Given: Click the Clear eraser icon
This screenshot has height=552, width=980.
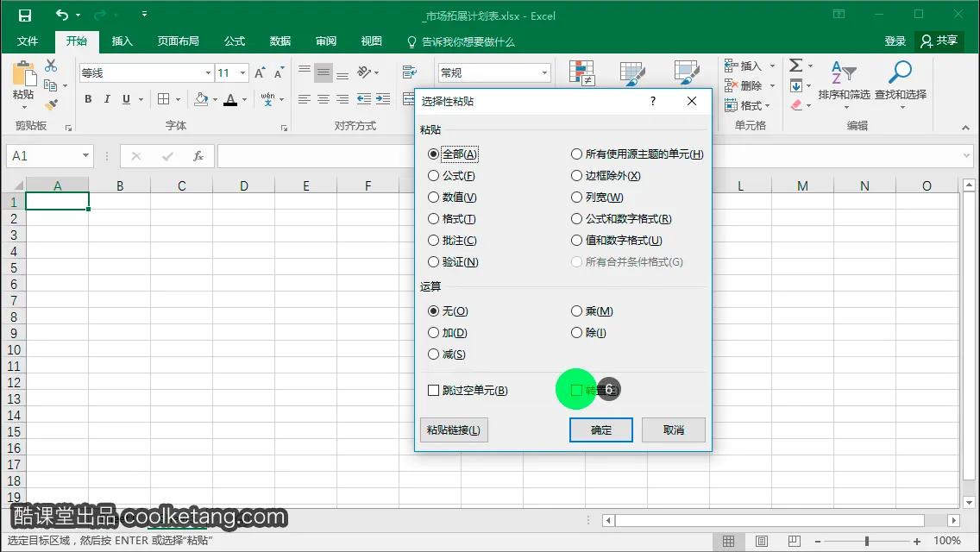Looking at the screenshot, I should click(x=796, y=105).
